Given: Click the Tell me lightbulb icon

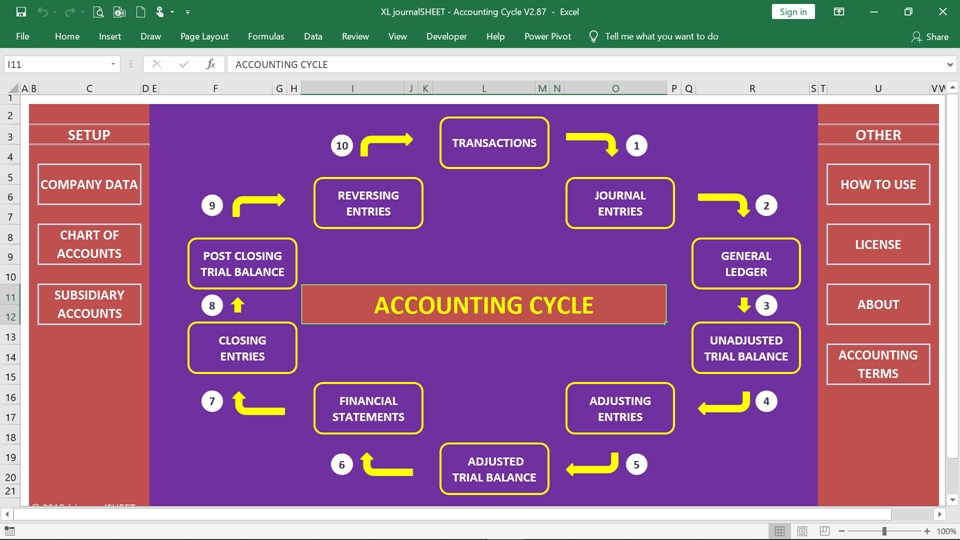Looking at the screenshot, I should pyautogui.click(x=593, y=37).
